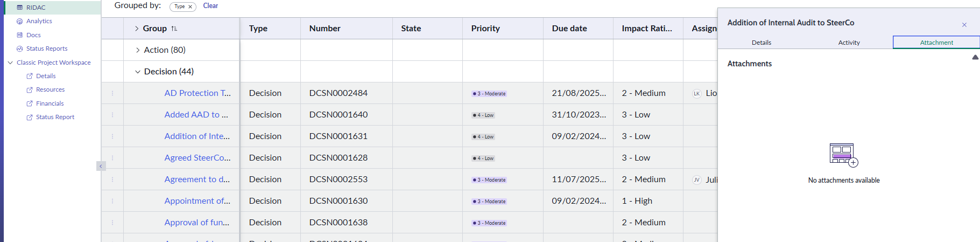This screenshot has width=980, height=242.
Task: Click the Analytics icon in sidebar
Action: (x=20, y=22)
